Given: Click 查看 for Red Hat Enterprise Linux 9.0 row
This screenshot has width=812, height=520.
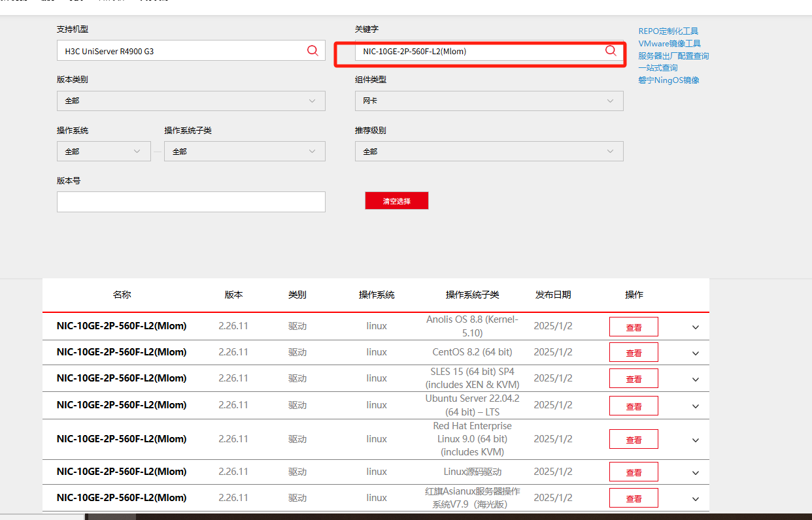Looking at the screenshot, I should 634,439.
